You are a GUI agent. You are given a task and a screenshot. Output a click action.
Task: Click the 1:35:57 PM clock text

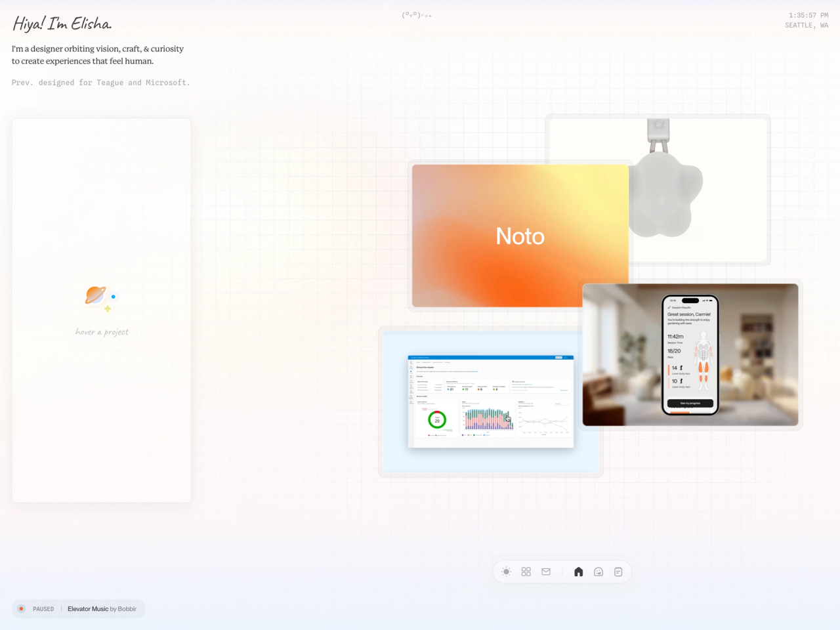[x=808, y=15]
